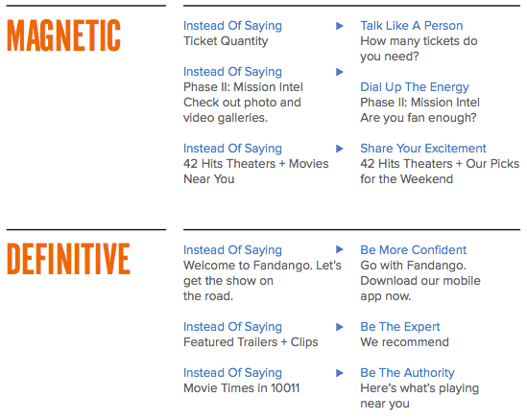Click the orange MAGNETIC heading
Screen dimensions: 527x420
click(63, 35)
